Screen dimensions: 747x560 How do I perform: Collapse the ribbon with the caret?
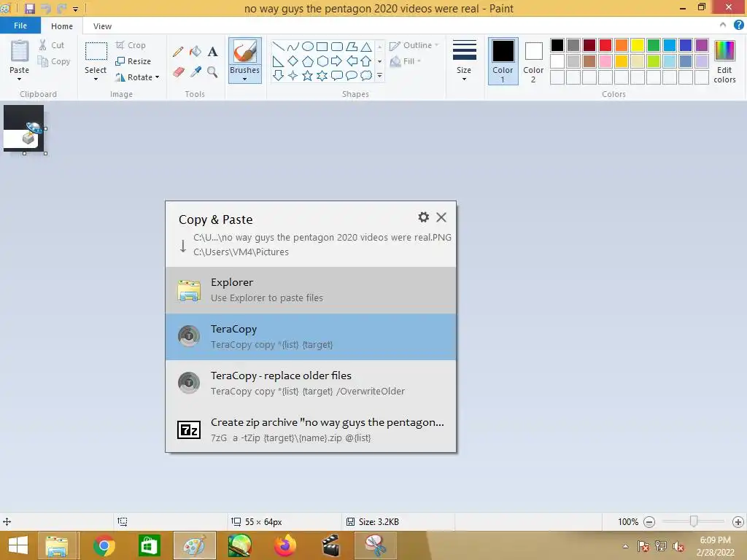click(723, 26)
